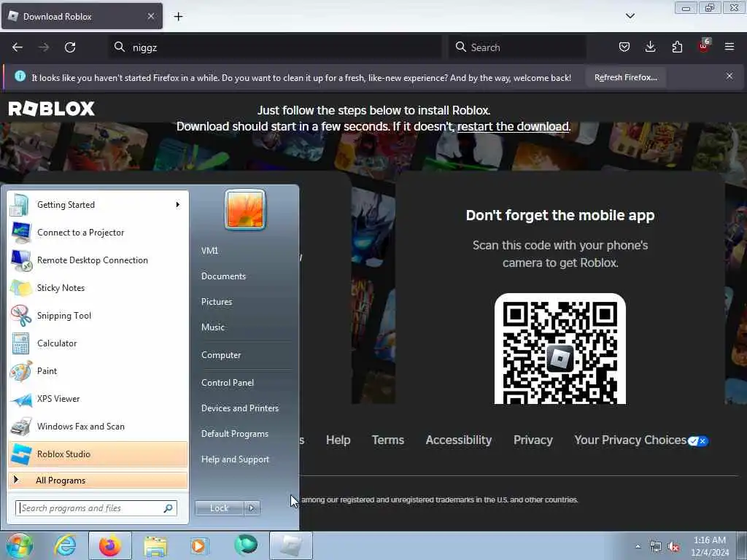Open the Terms footer link
Viewport: 747px width, 560px height.
[x=388, y=440]
